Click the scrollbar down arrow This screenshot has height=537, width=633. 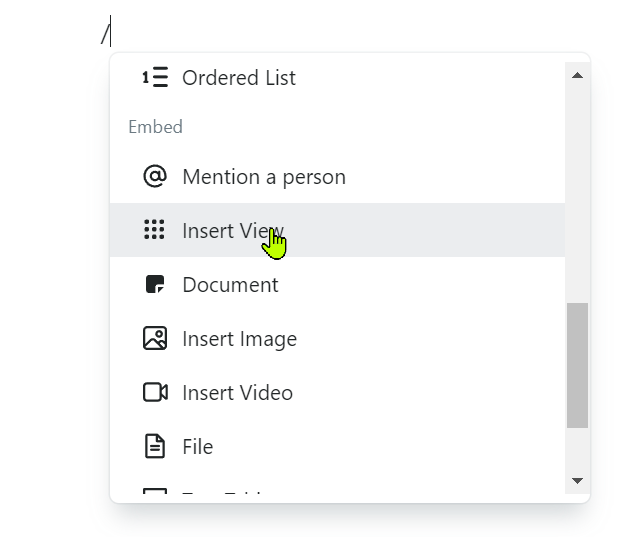point(577,481)
